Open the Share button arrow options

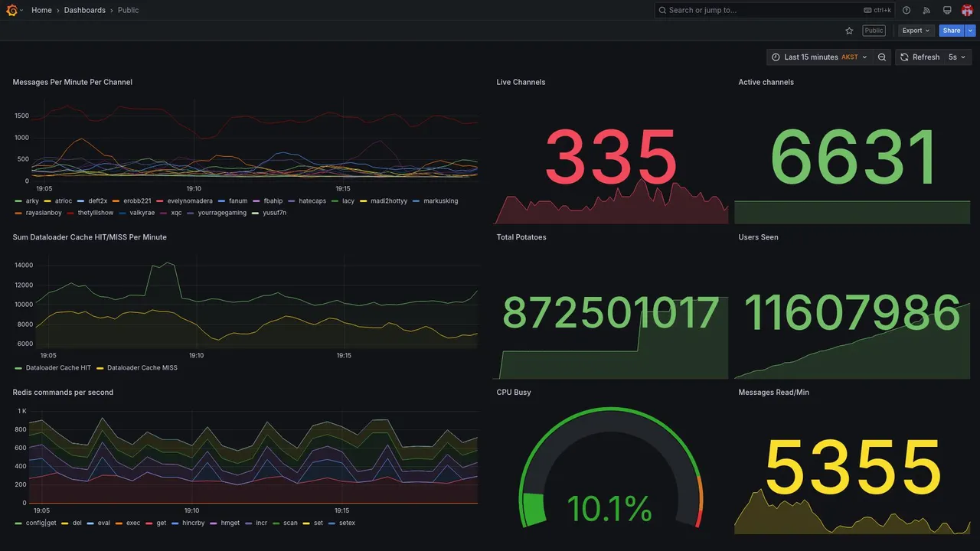(971, 31)
